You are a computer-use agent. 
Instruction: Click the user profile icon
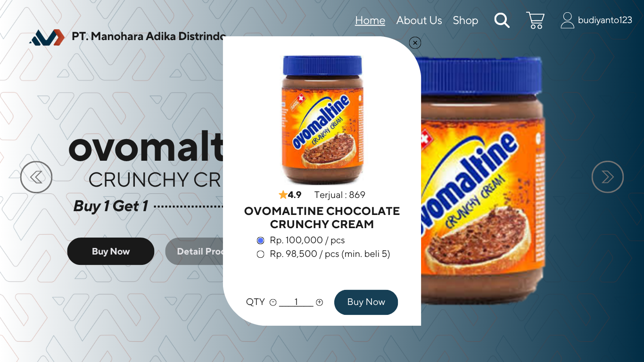(x=567, y=20)
